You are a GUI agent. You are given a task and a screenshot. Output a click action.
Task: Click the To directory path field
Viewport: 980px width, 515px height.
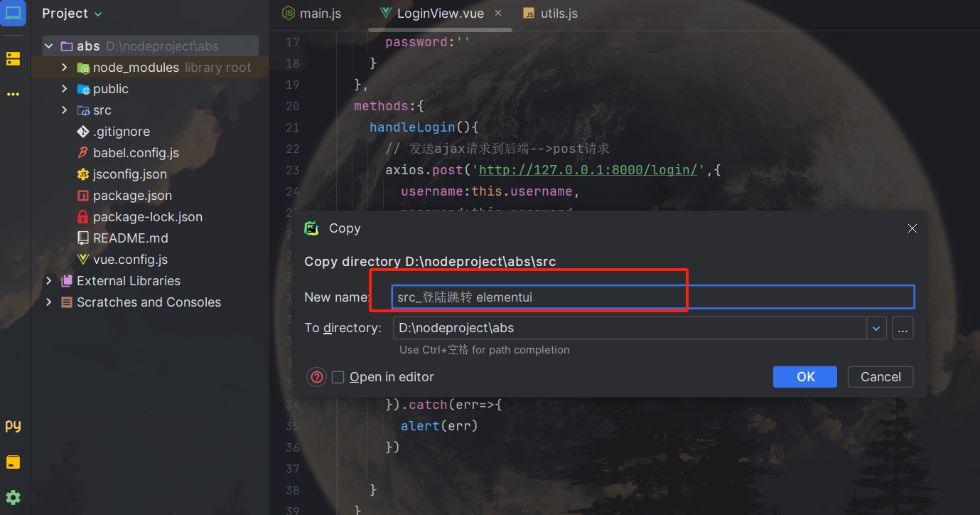[629, 328]
